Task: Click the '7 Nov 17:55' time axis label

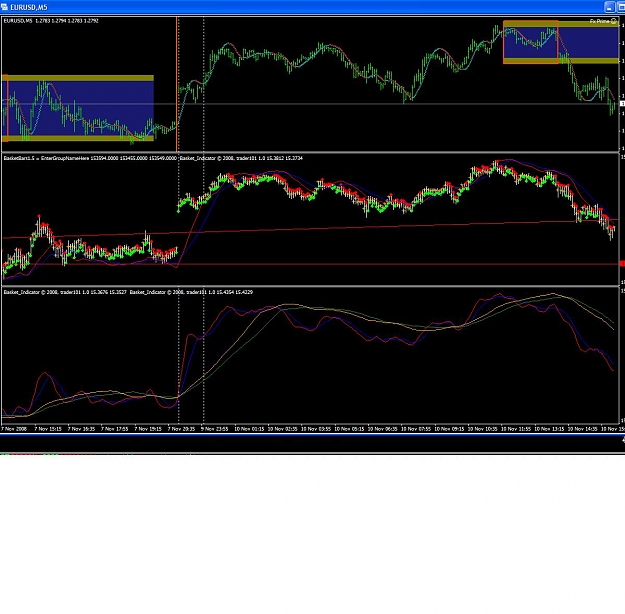Action: 115,429
